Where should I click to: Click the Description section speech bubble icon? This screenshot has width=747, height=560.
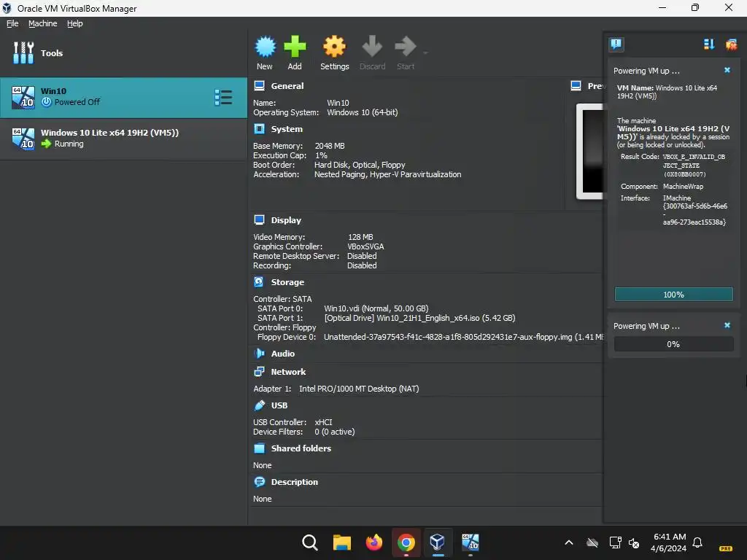[259, 482]
